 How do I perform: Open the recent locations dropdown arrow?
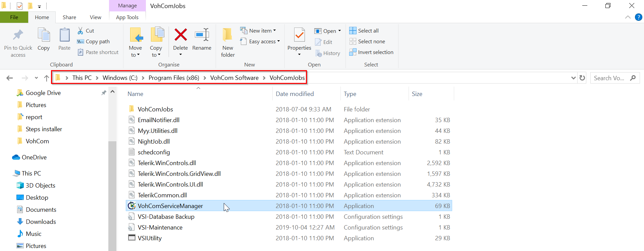tap(36, 78)
